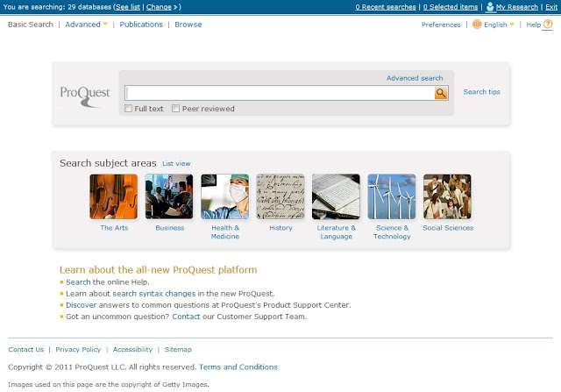This screenshot has width=561, height=392.
Task: Select the Basic Search tab
Action: click(31, 25)
